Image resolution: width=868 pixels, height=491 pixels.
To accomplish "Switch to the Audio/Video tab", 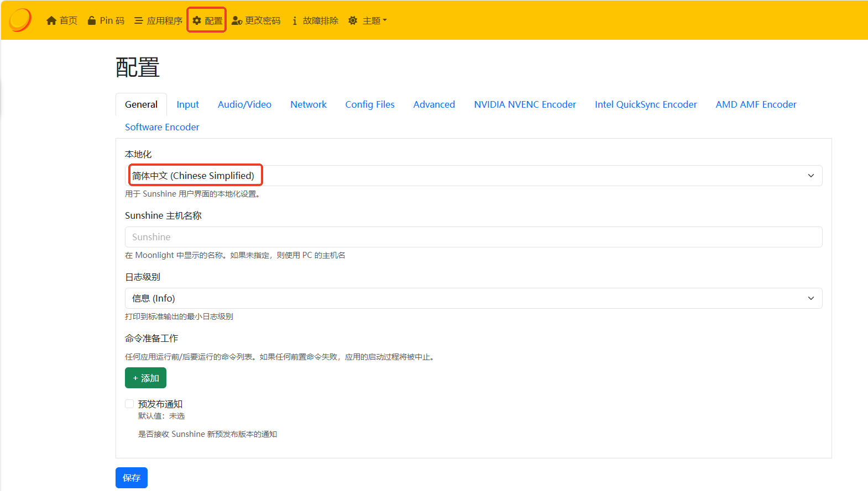I will pos(244,104).
